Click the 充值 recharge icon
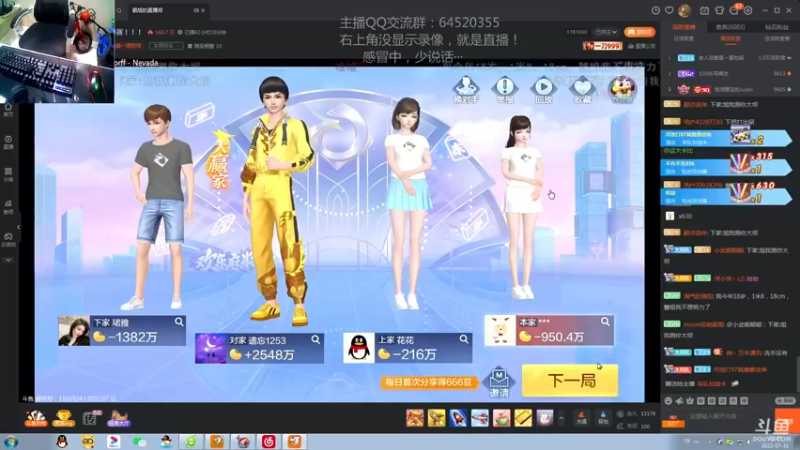The image size is (800, 450). 582,418
